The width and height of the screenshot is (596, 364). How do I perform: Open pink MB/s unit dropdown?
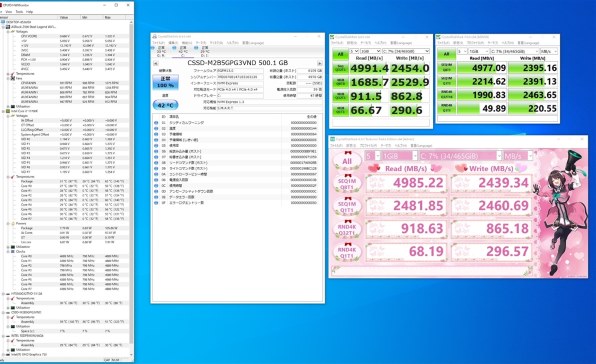518,156
